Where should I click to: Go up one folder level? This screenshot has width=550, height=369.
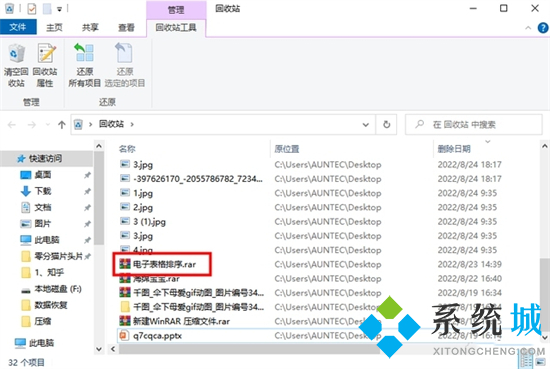click(x=62, y=125)
